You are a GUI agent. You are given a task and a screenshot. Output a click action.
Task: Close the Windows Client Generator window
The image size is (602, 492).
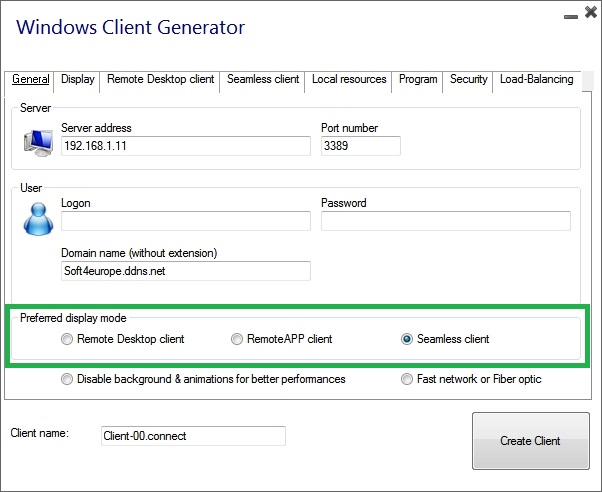(x=591, y=12)
